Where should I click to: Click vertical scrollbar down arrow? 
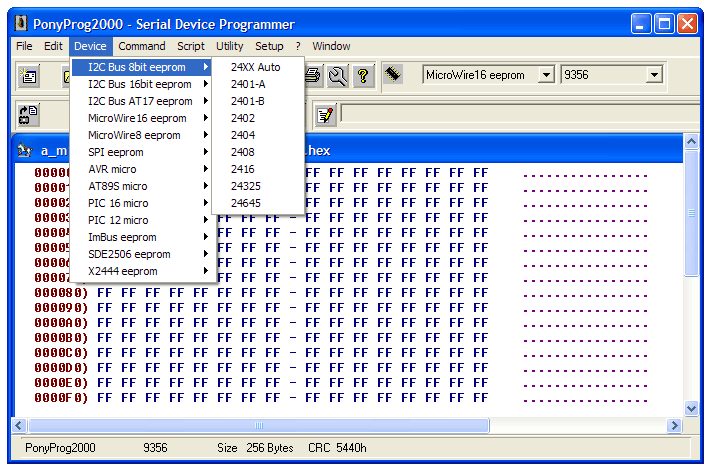pyautogui.click(x=691, y=408)
